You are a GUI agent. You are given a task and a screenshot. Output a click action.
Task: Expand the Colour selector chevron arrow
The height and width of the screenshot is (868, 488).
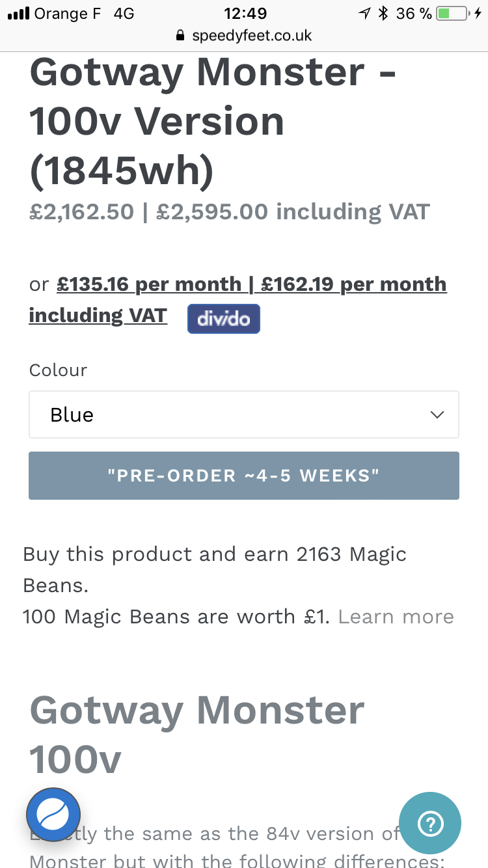point(437,414)
